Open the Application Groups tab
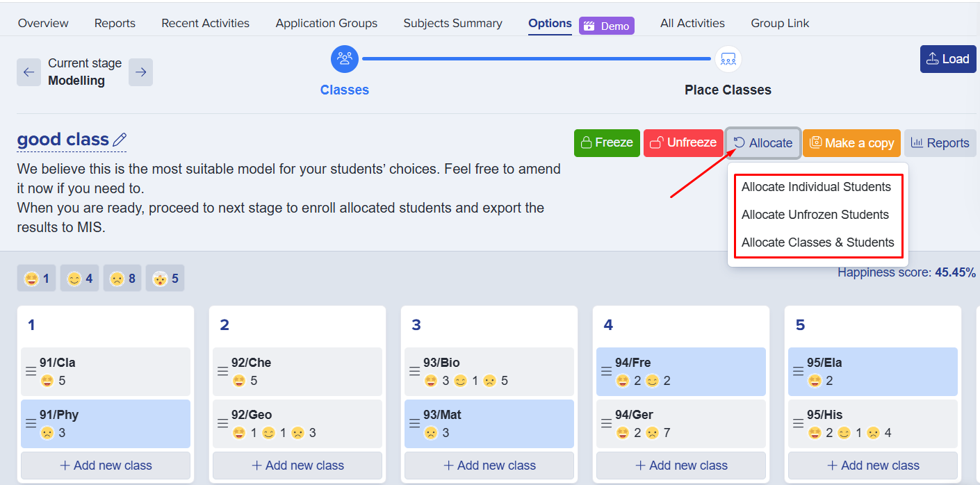Viewport: 980px width, 485px height. click(x=326, y=22)
